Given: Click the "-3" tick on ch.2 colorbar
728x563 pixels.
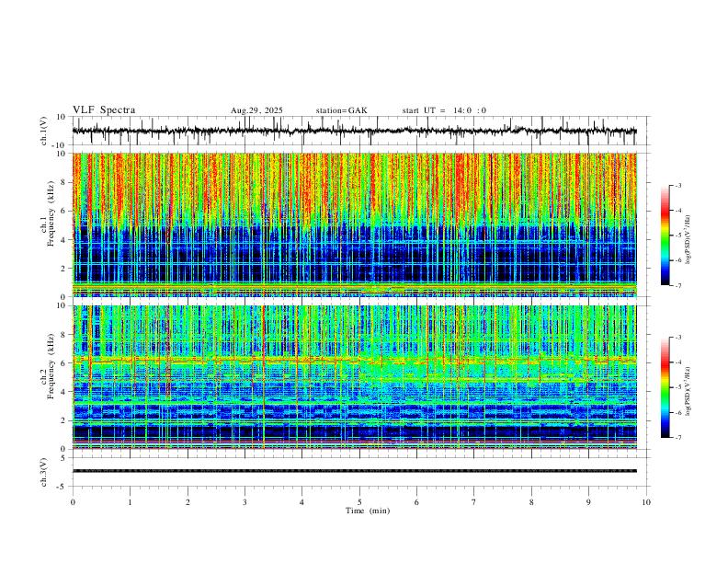Looking at the screenshot, I should coord(677,338).
